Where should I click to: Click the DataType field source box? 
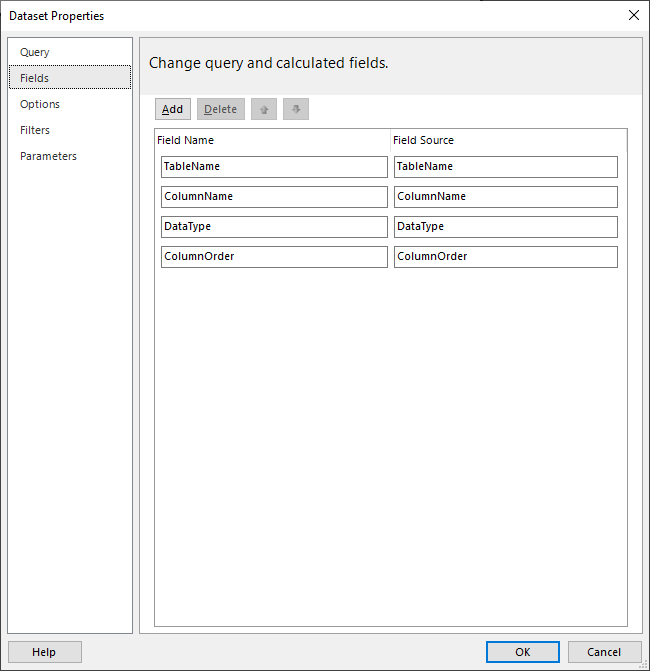506,227
